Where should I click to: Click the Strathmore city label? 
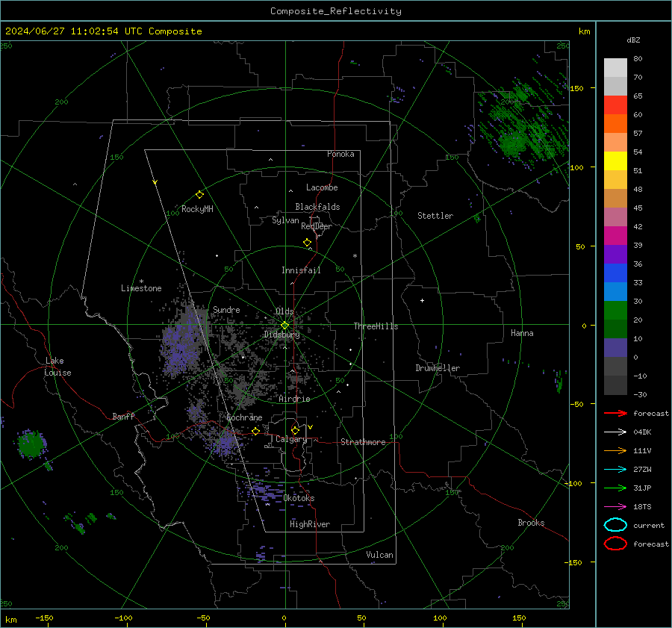click(x=363, y=442)
